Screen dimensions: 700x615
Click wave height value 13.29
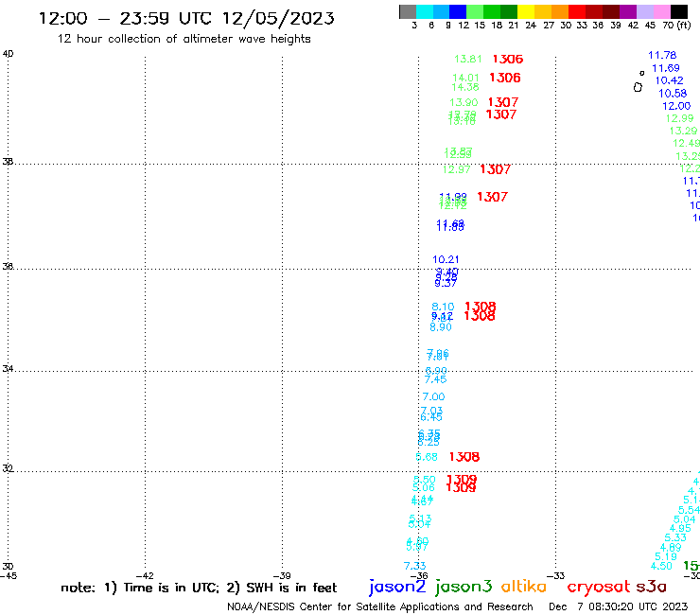[x=683, y=131]
